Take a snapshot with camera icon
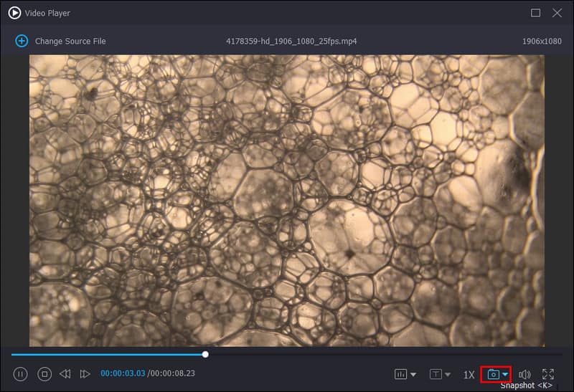 tap(493, 374)
